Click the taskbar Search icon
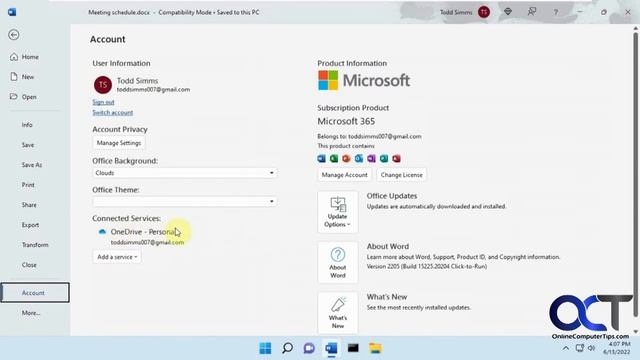The width and height of the screenshot is (640, 360). click(x=287, y=348)
